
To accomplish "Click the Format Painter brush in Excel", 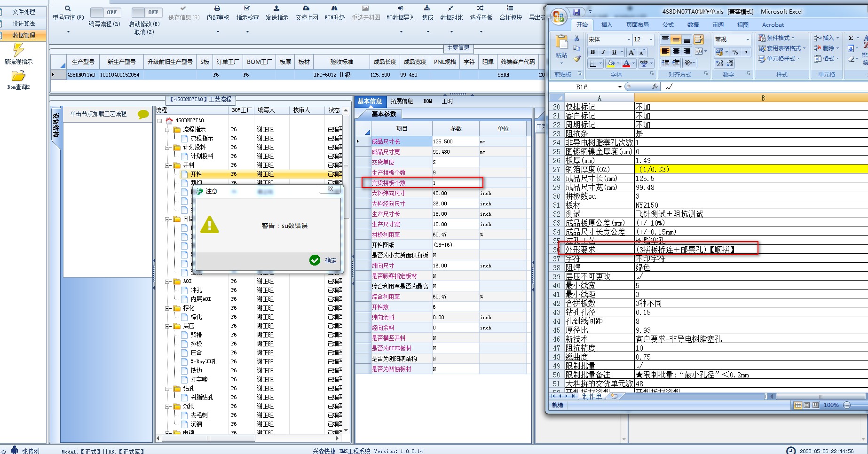I will (x=577, y=59).
